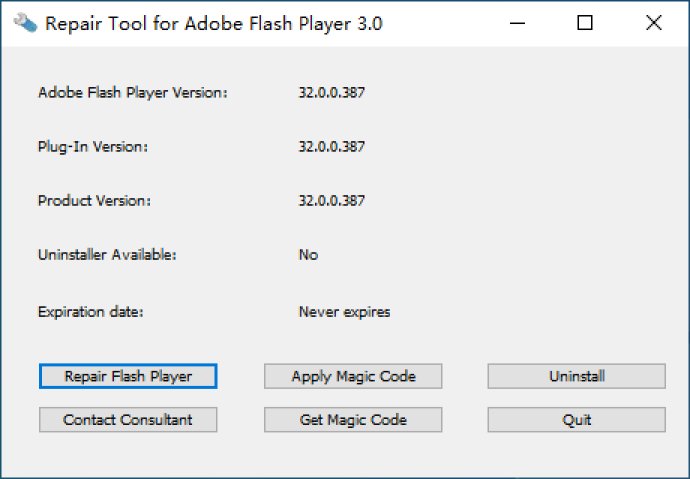
Task: Select the version number beside Plug-In Version
Action: coord(331,146)
